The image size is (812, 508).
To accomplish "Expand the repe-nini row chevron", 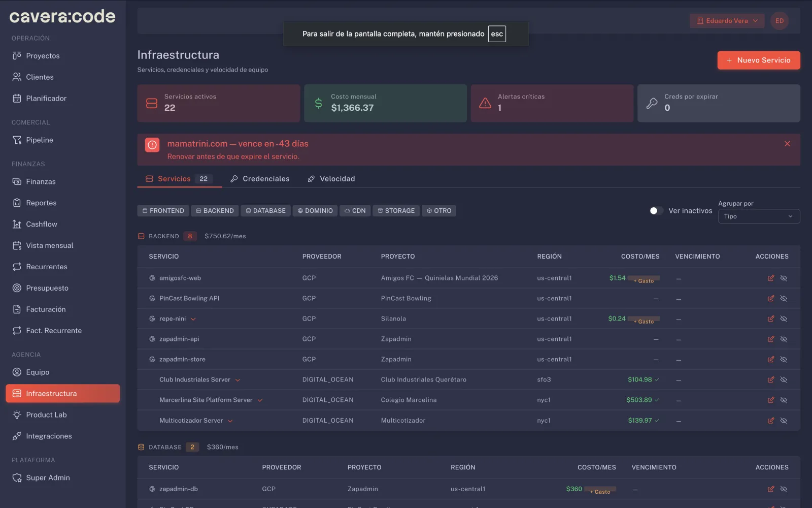I will [193, 319].
